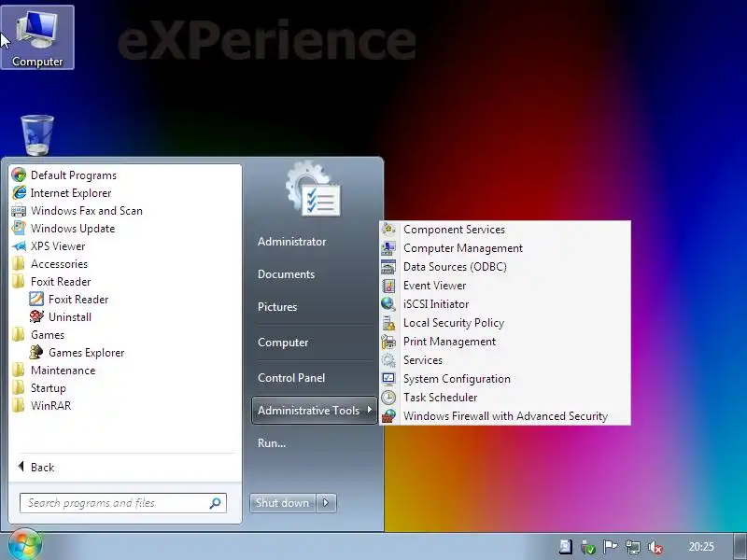Open Windows Firewall with Advanced Security entry
The image size is (747, 560).
click(505, 415)
